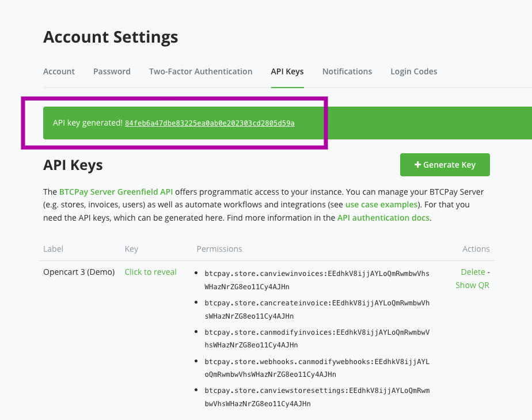Screen dimensions: 532x420
Task: Click the Permissions column header
Action: click(x=219, y=249)
